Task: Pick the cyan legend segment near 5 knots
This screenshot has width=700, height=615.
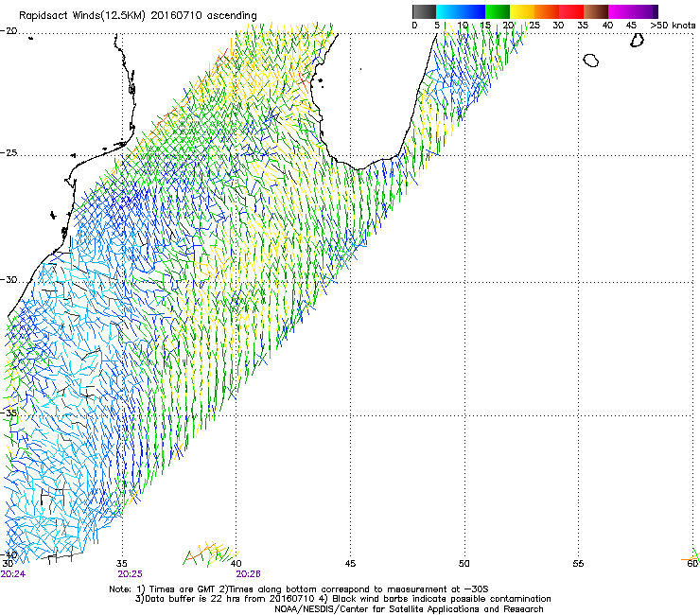Action: click(x=448, y=11)
